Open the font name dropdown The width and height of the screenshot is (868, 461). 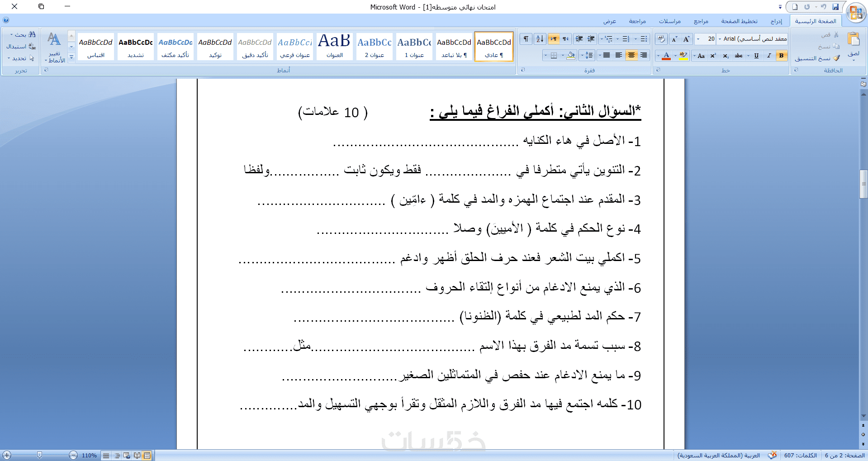pyautogui.click(x=720, y=39)
